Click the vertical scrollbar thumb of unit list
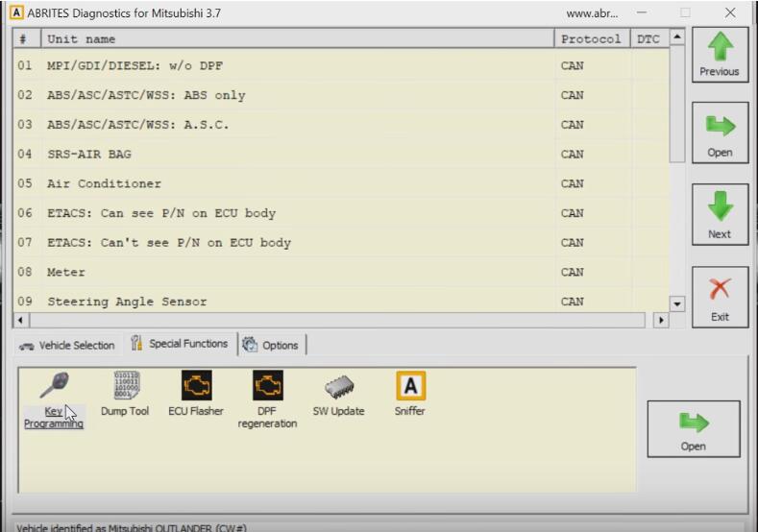758x532 pixels. (x=677, y=104)
